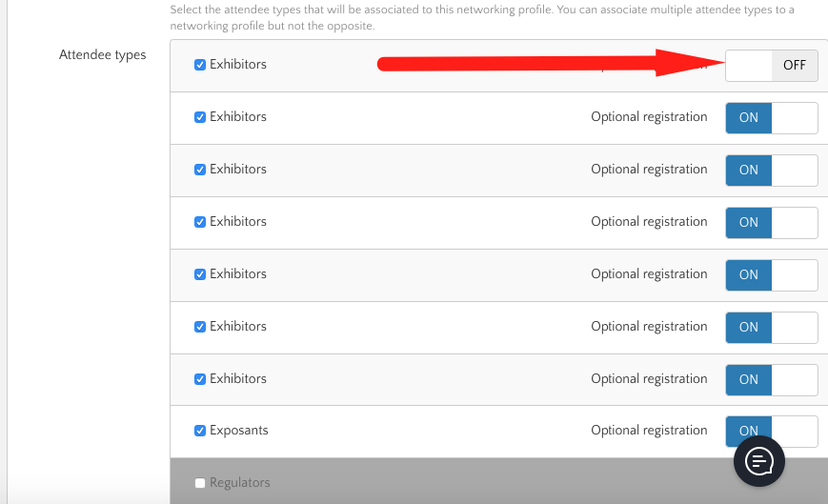The image size is (828, 504).
Task: Switch off second Exhibitors row registration toggle
Action: tap(771, 118)
